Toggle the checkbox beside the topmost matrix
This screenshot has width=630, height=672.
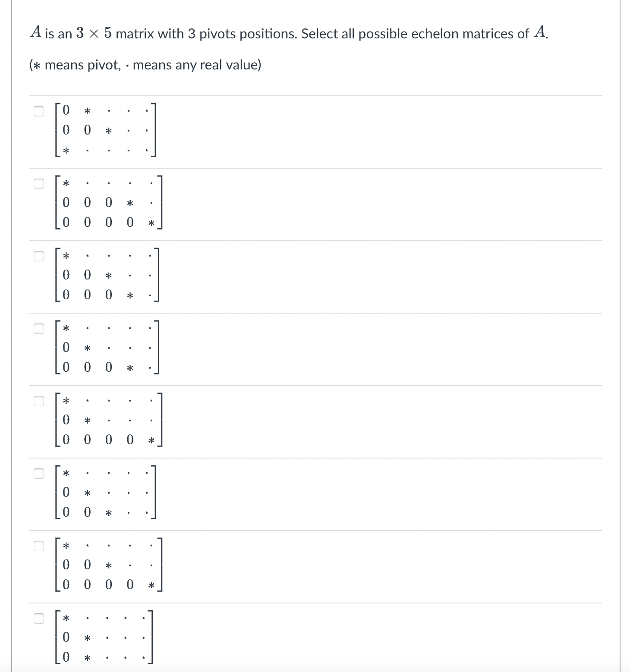pyautogui.click(x=38, y=111)
